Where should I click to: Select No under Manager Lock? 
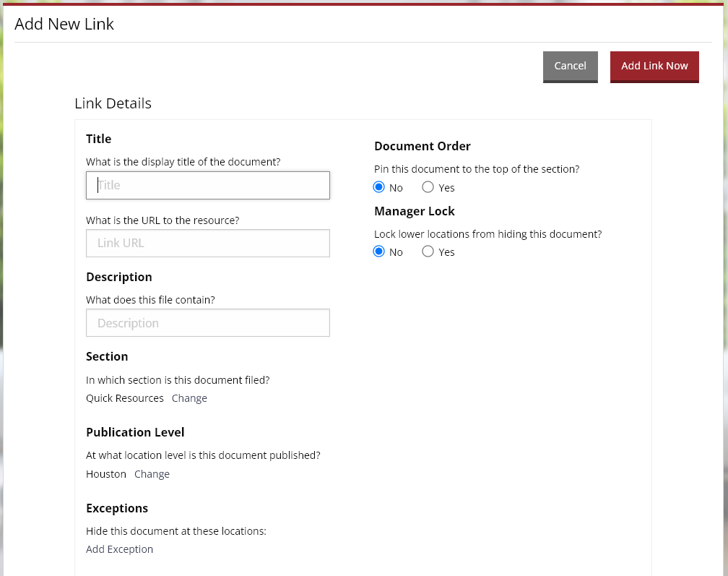[x=379, y=252]
